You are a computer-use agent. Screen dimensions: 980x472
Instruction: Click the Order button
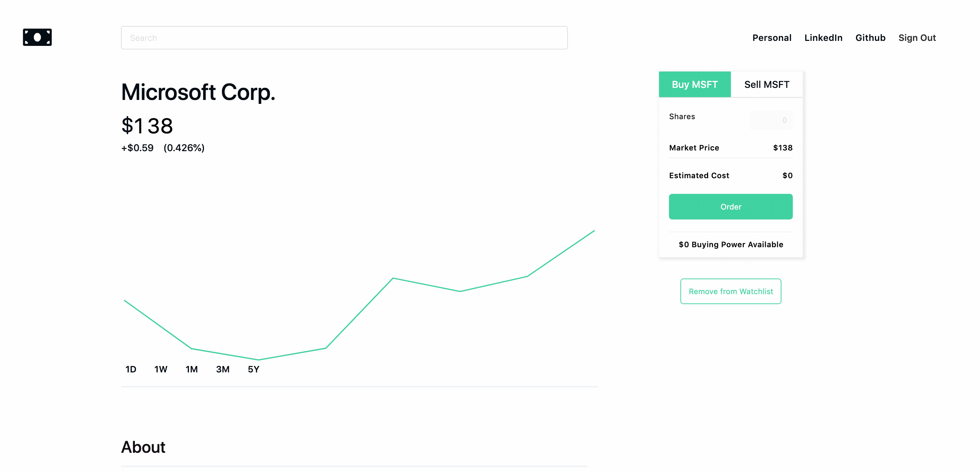(731, 206)
